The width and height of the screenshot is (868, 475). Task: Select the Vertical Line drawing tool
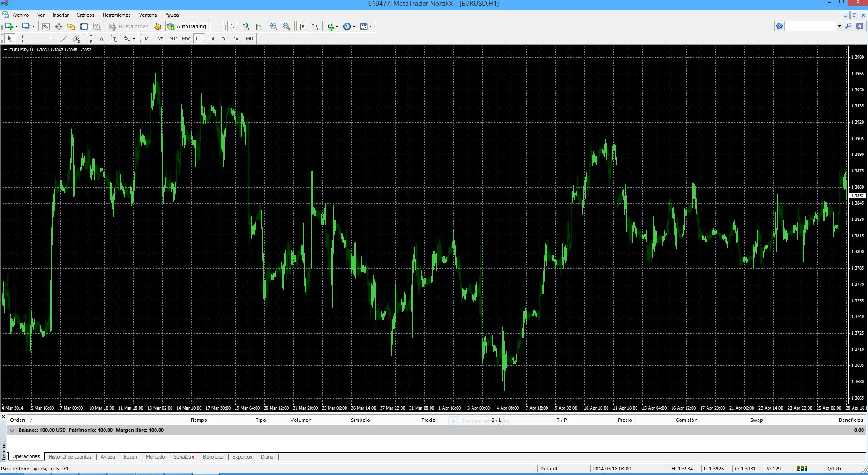point(38,39)
